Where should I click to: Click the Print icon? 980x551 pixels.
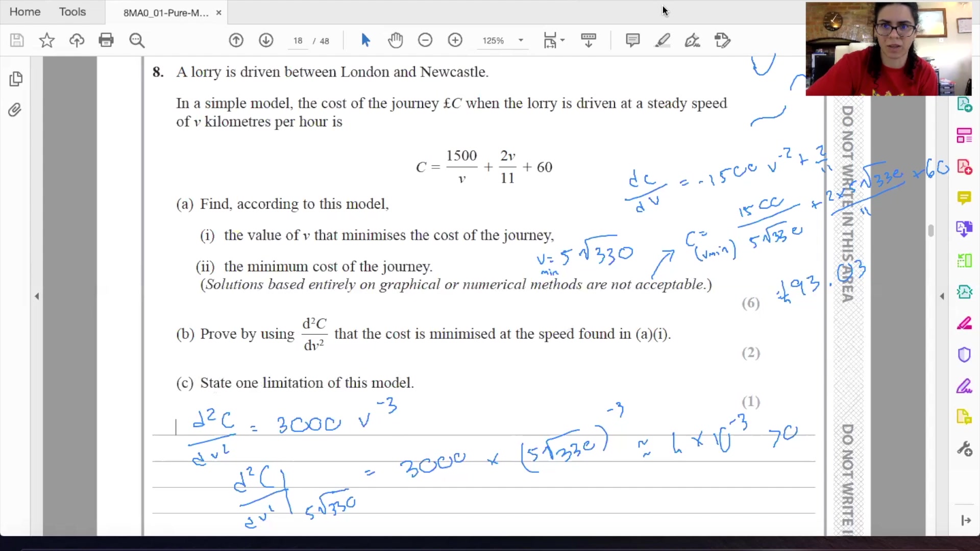[x=106, y=40]
